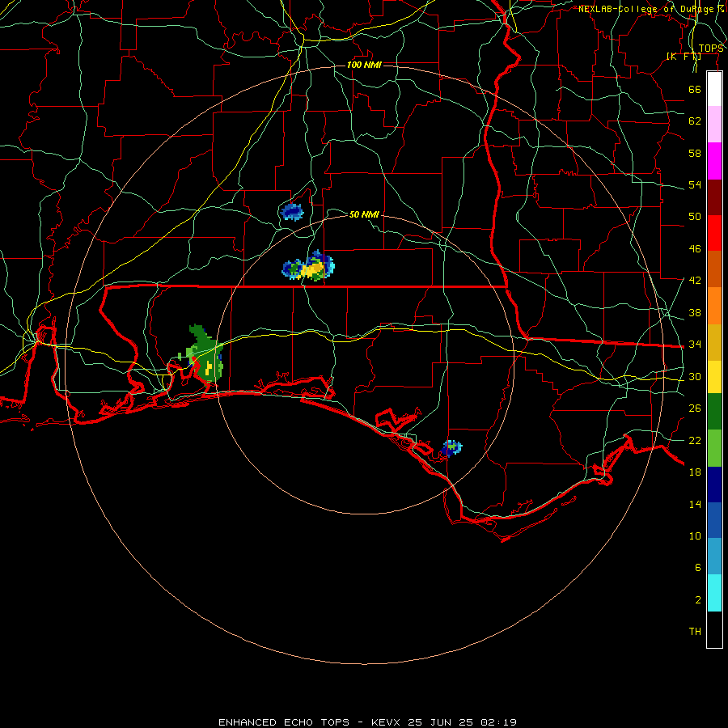This screenshot has height=728, width=728.
Task: Select the navy blue legend swatch
Action: [x=714, y=485]
